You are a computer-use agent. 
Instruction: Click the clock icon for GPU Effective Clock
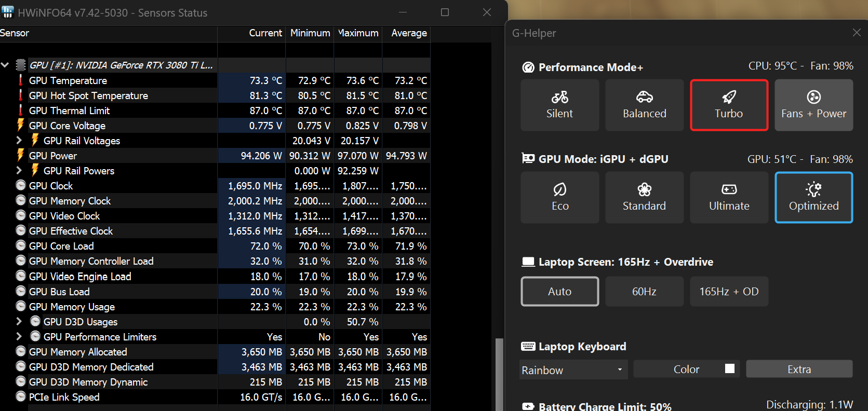21,230
